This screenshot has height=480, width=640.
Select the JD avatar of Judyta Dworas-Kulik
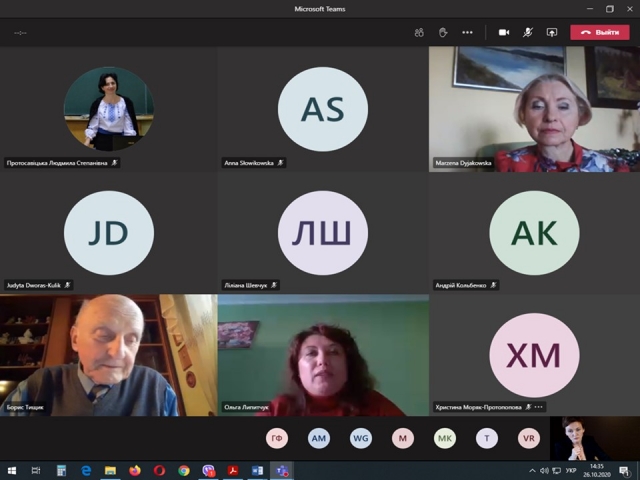tap(109, 233)
